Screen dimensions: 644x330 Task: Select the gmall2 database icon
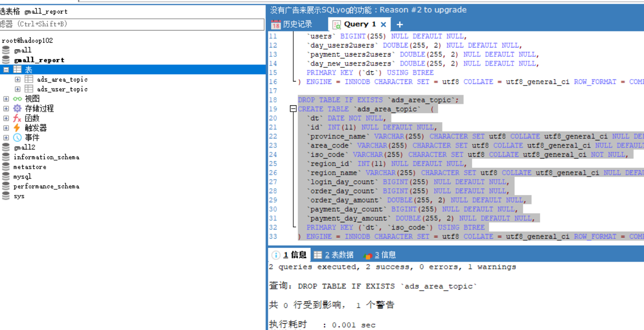[6, 147]
